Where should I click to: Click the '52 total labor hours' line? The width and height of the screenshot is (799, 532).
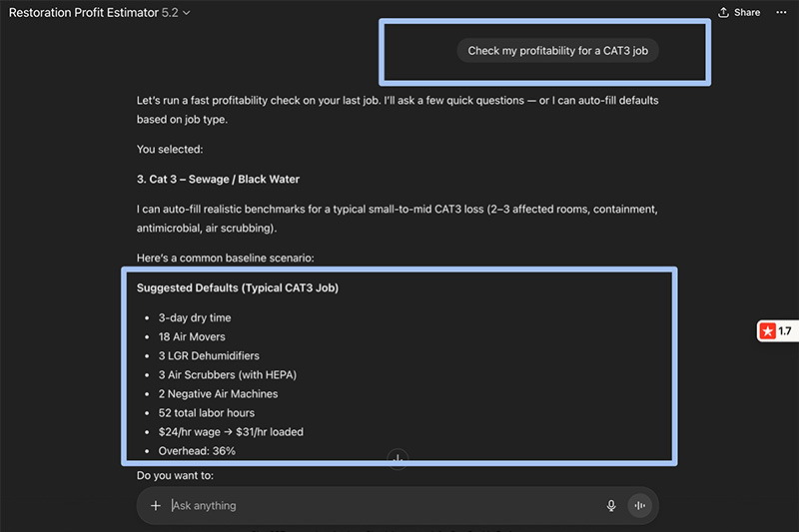[206, 413]
